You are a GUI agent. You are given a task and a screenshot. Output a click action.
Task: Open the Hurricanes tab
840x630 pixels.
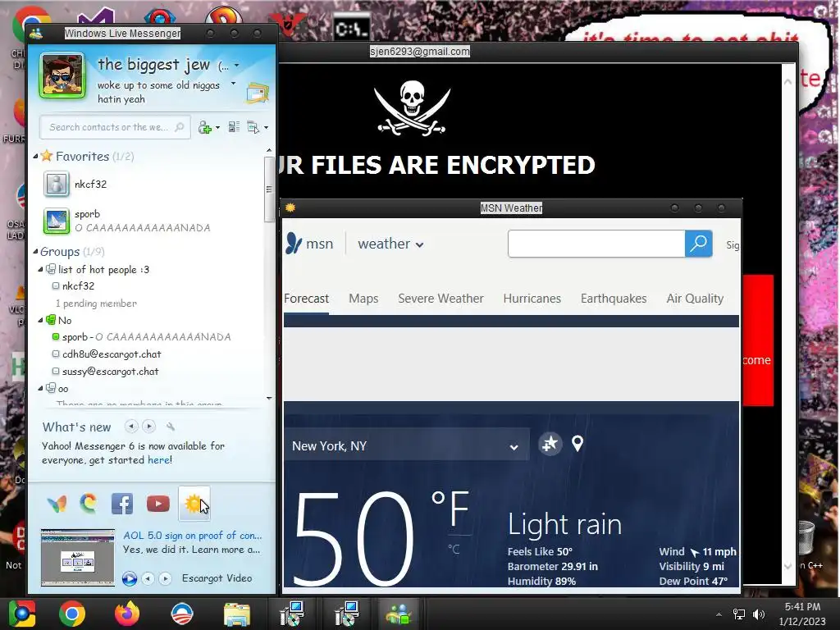(x=532, y=299)
